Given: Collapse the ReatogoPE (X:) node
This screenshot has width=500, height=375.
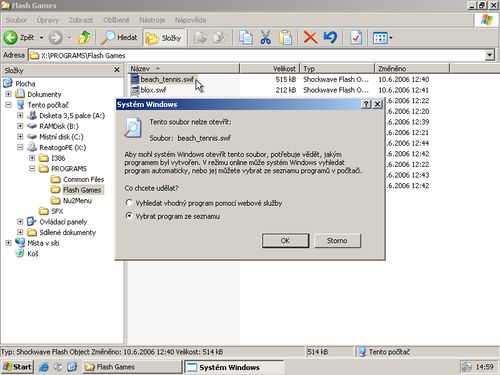Looking at the screenshot, I should point(20,147).
